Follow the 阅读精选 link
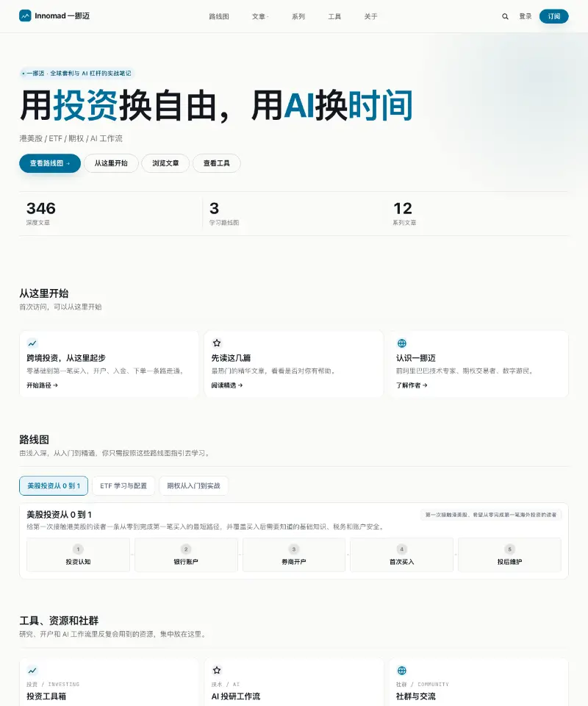Screen dimensions: 588x706 pos(227,385)
